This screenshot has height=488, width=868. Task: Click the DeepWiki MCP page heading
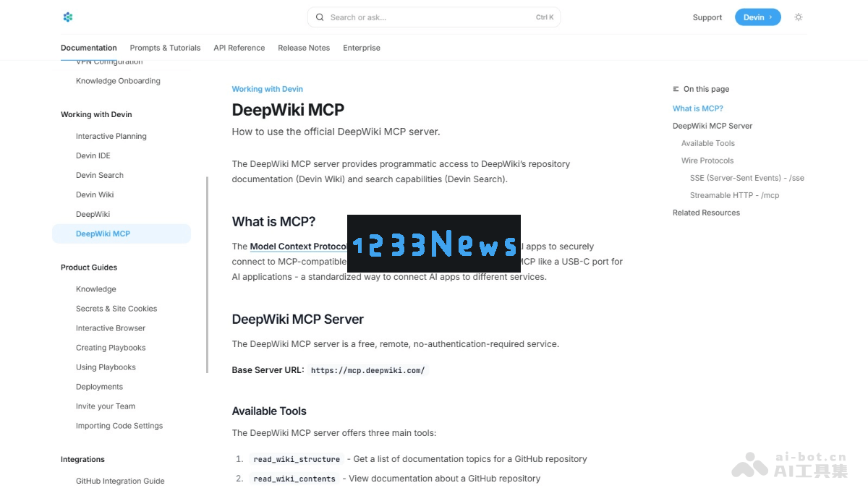(x=288, y=110)
